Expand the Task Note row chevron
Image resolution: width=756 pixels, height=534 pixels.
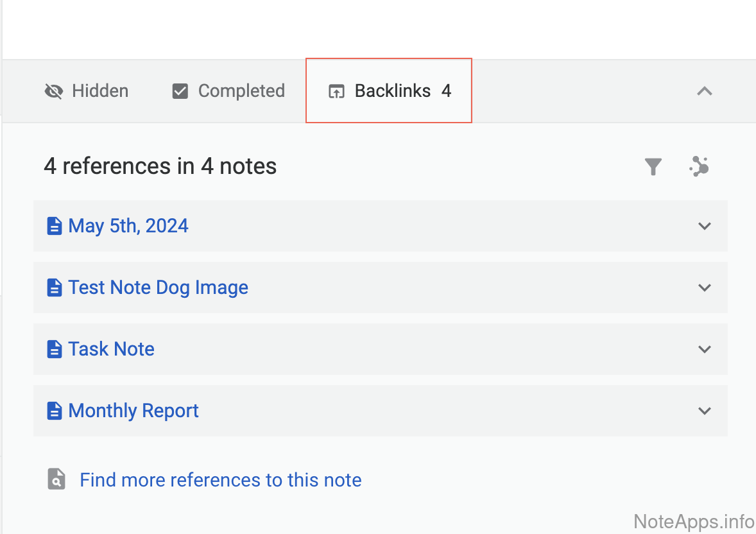point(705,349)
